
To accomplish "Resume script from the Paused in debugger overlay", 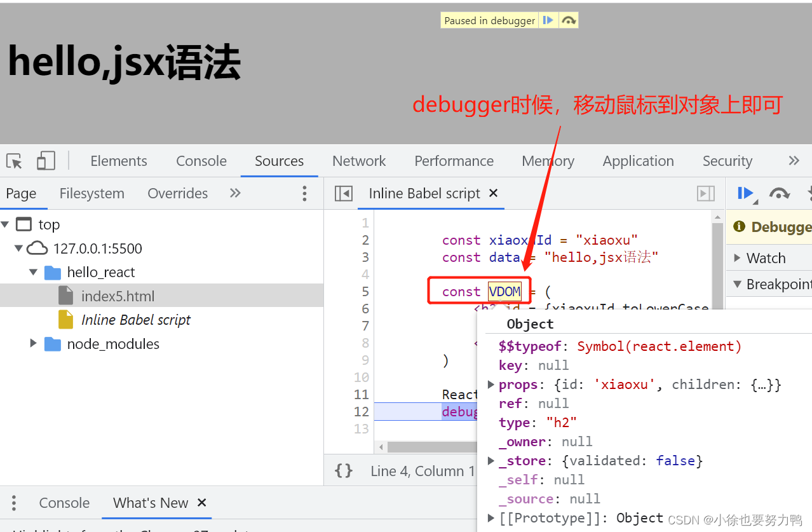I will (548, 20).
